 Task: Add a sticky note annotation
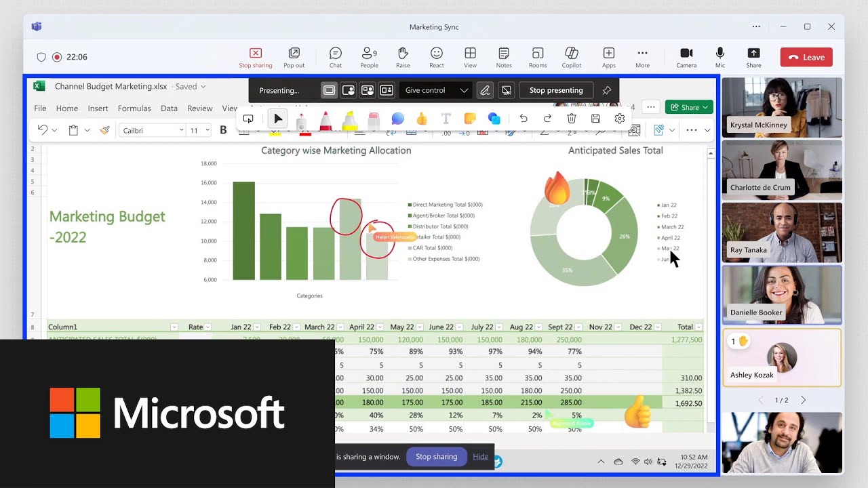(469, 119)
